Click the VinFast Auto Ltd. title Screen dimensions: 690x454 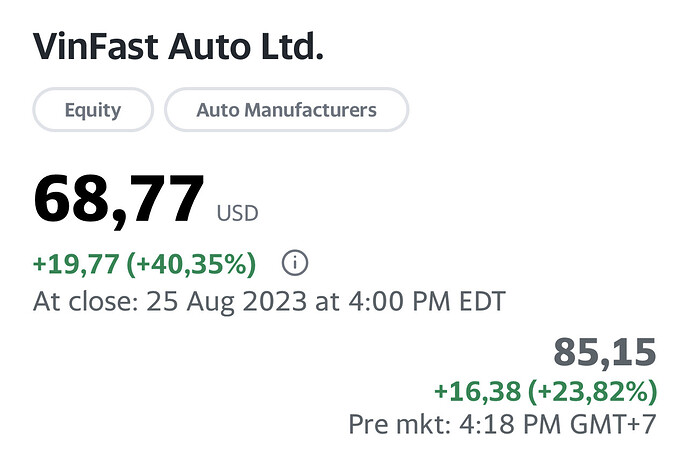pos(179,47)
